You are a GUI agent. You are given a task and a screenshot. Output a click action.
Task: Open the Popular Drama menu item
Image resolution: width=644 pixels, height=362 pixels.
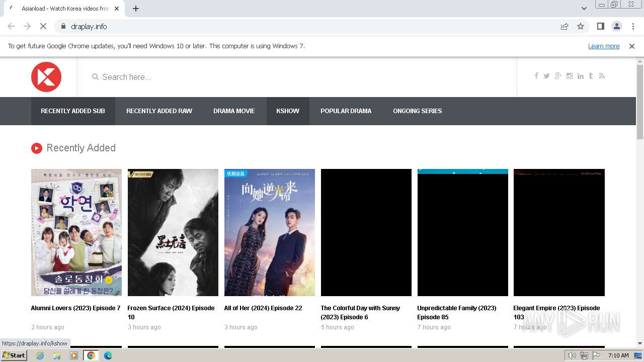(346, 111)
